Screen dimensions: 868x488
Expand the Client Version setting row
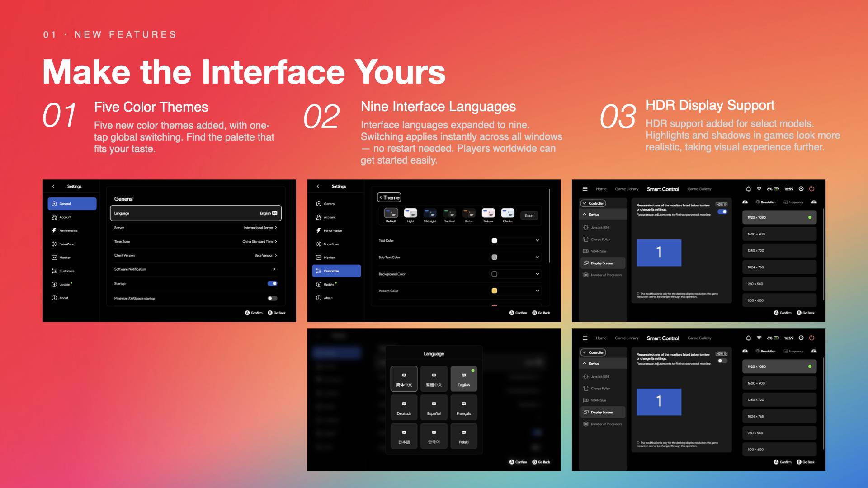tap(196, 256)
